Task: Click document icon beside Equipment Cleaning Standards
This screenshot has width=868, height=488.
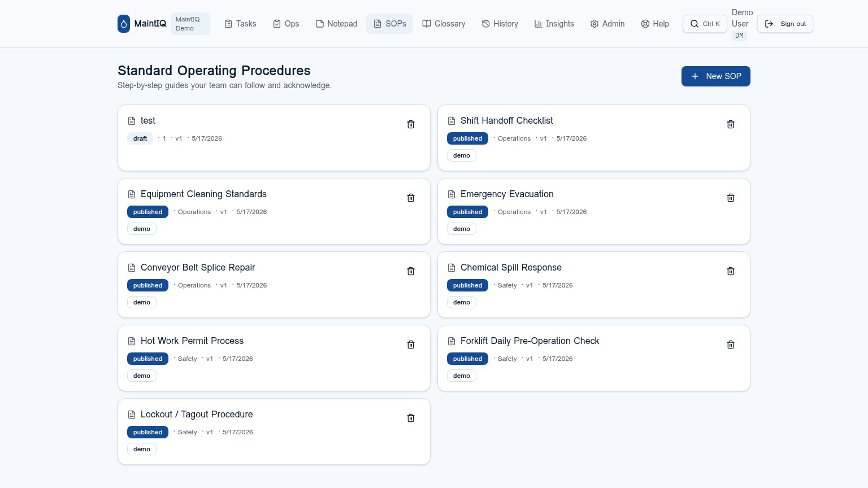Action: tap(132, 194)
